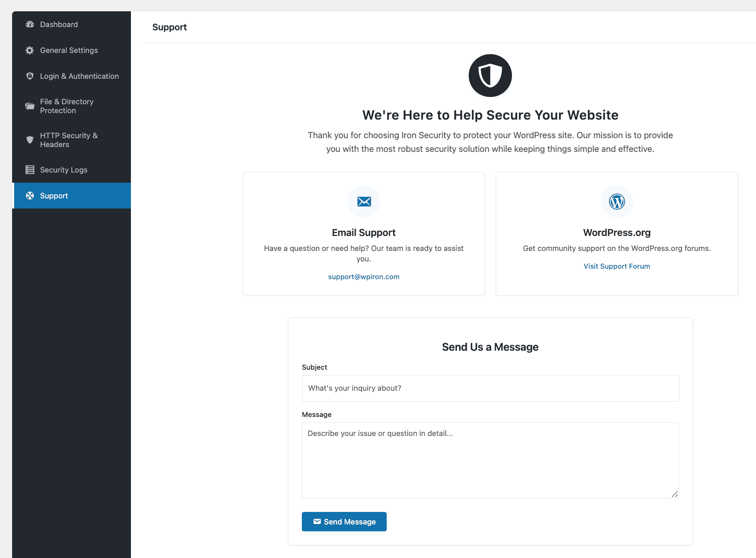Click the Login & Authentication lock-shield icon
The width and height of the screenshot is (756, 558).
point(30,76)
